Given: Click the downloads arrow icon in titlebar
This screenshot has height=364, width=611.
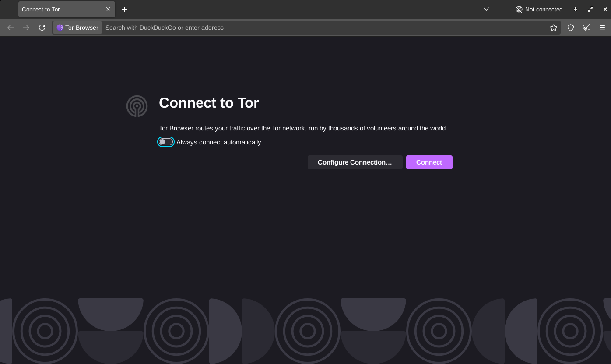Looking at the screenshot, I should 576,9.
